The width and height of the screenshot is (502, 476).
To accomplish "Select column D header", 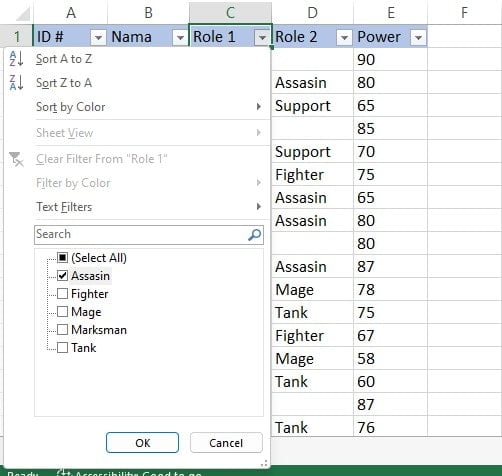I will [312, 13].
